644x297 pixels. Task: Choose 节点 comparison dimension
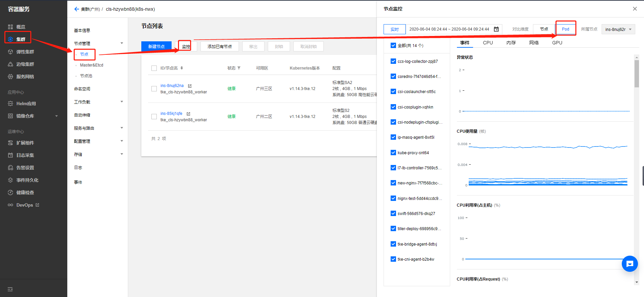544,29
